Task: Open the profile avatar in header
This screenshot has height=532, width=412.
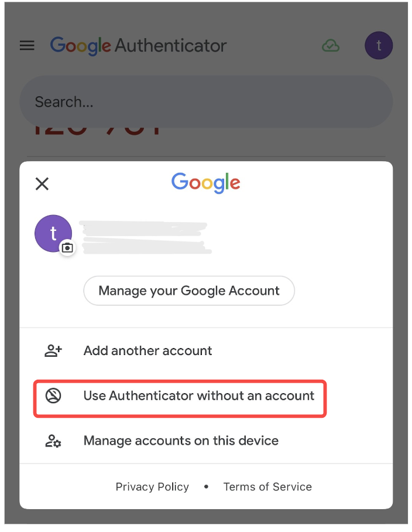Action: coord(379,46)
